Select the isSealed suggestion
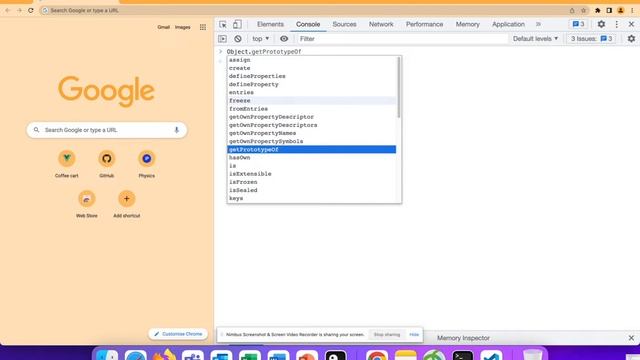640x360 pixels. pos(311,190)
